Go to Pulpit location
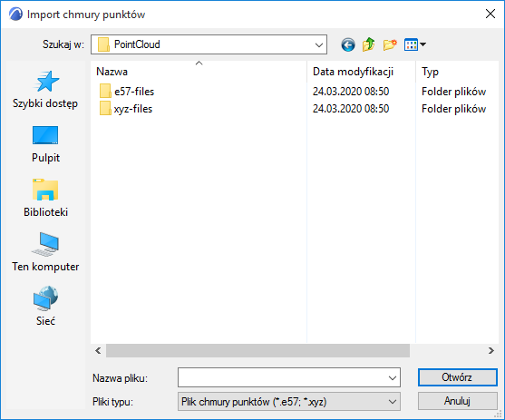Screen dimensions: 505x420 tap(45, 144)
